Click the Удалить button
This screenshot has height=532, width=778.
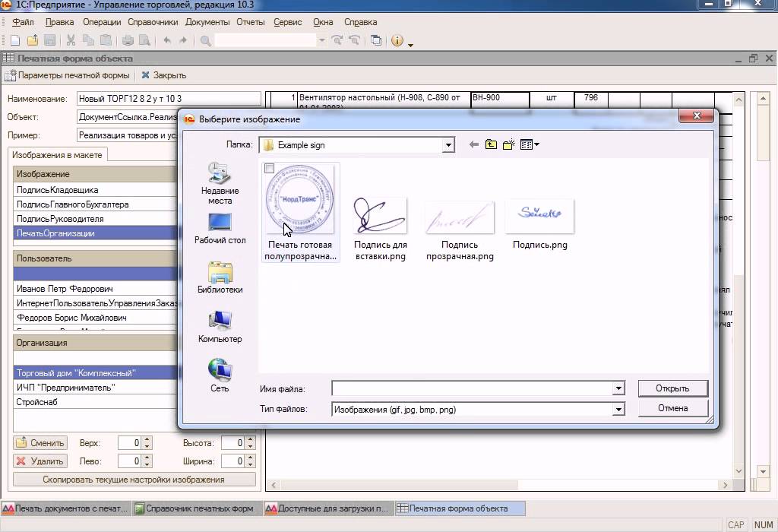point(40,461)
